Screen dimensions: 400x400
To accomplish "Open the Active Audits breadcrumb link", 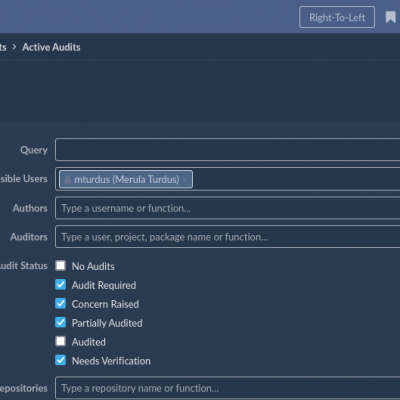I will pyautogui.click(x=51, y=47).
